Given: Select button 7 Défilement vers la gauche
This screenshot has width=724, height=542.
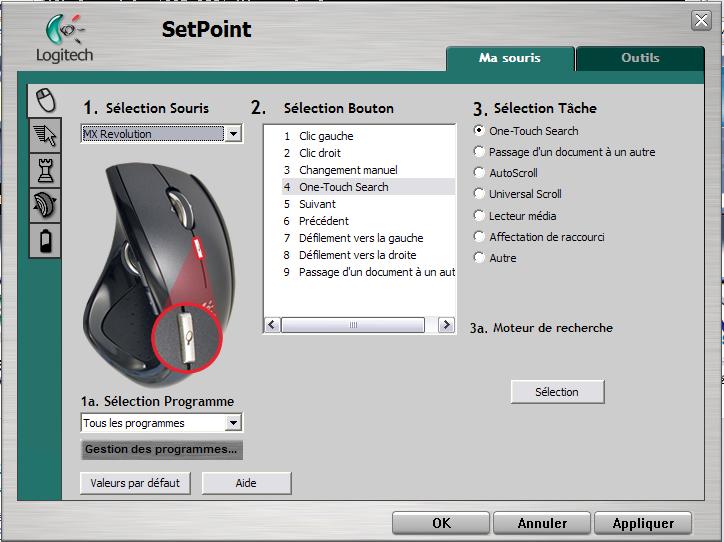Looking at the screenshot, I should pyautogui.click(x=368, y=238).
